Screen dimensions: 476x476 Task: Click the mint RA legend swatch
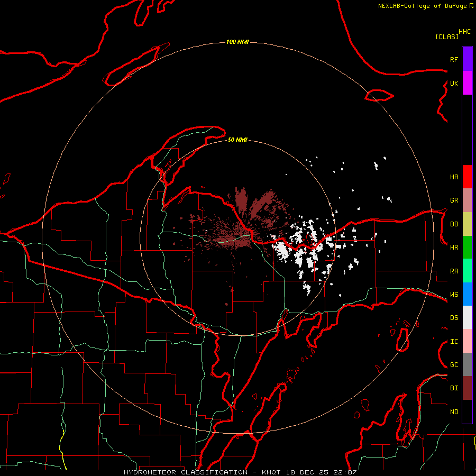click(467, 271)
